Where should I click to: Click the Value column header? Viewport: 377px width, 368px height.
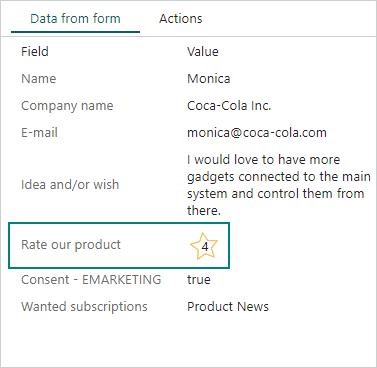point(203,52)
